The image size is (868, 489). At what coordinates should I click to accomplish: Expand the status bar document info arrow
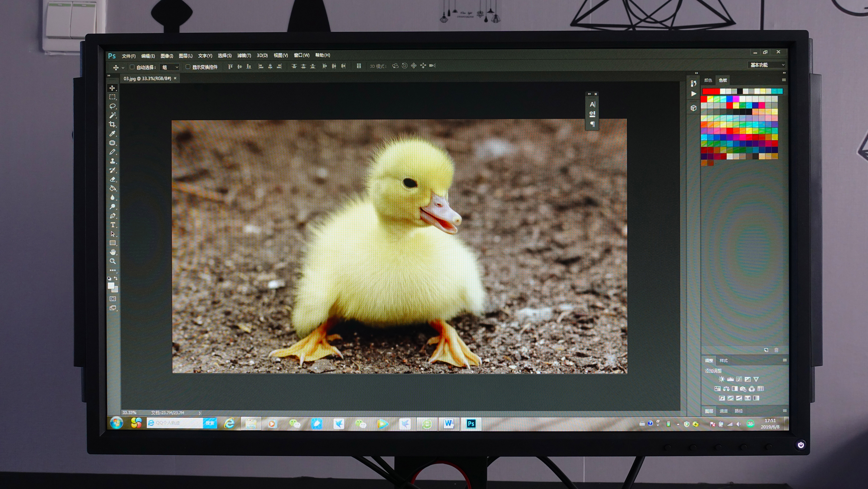click(200, 413)
